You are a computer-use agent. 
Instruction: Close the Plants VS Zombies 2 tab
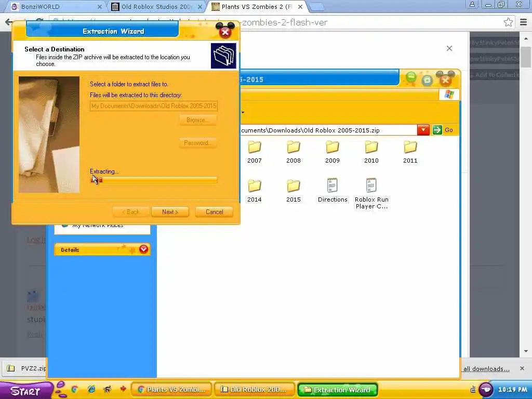[300, 6]
